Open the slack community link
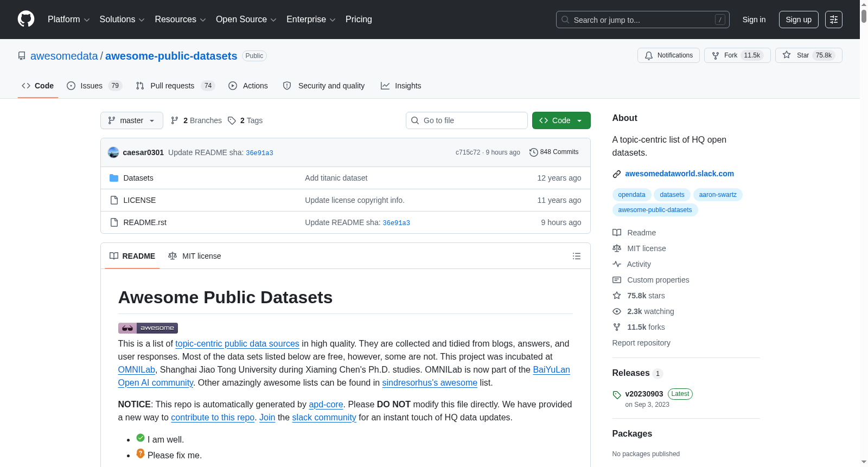 pyautogui.click(x=324, y=417)
